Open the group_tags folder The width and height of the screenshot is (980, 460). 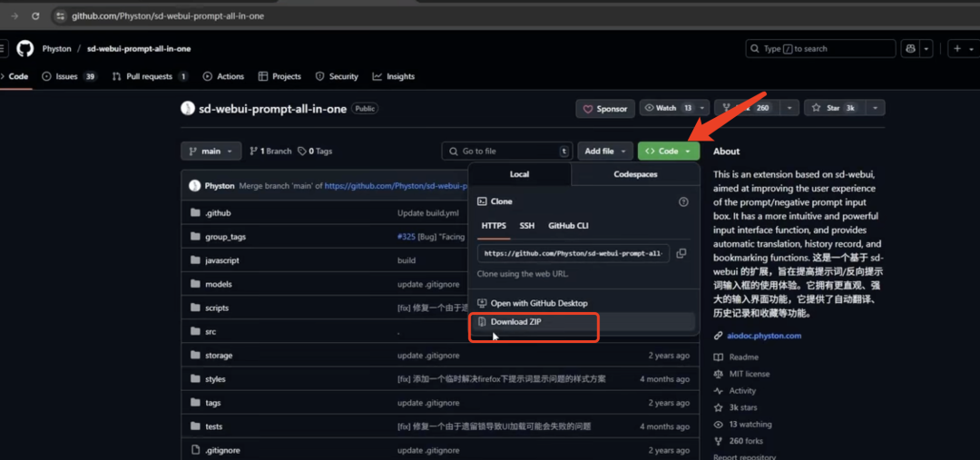pos(226,237)
